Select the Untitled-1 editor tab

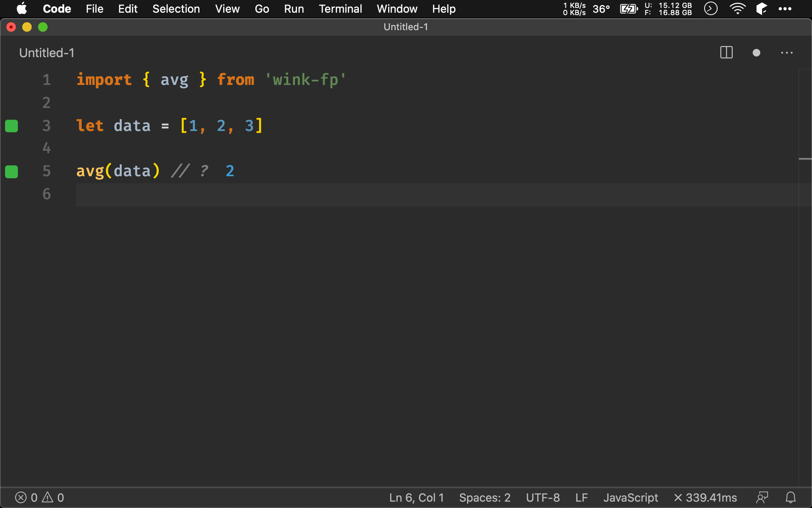[47, 53]
